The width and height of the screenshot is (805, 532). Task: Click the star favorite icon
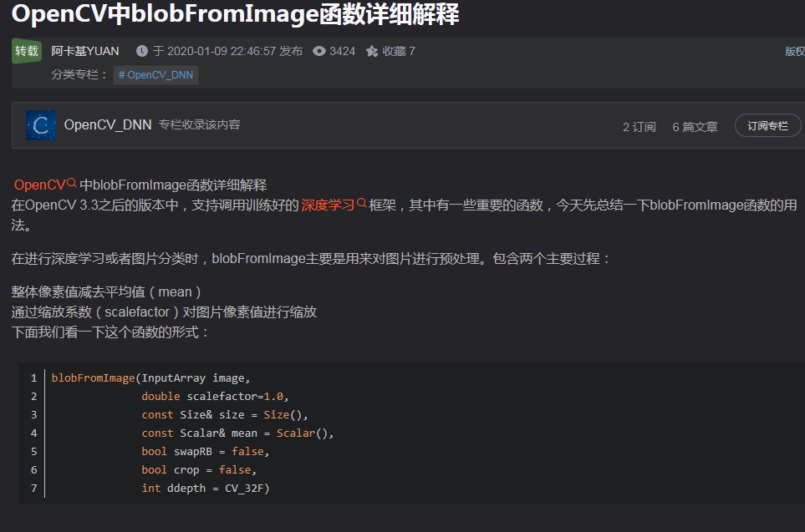tap(372, 51)
